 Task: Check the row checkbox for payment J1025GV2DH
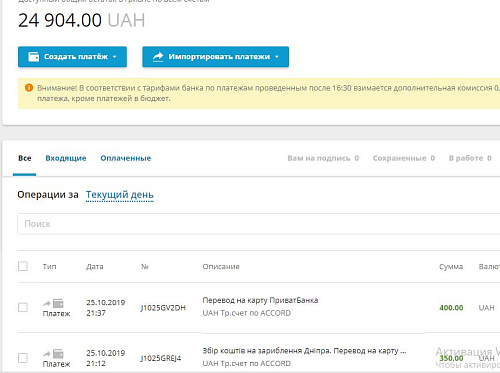tap(23, 307)
